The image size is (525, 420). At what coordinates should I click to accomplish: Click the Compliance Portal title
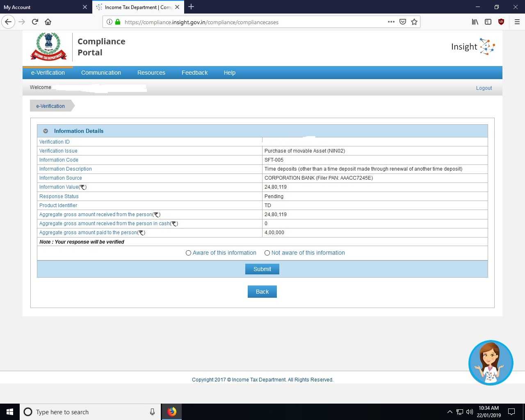(101, 47)
